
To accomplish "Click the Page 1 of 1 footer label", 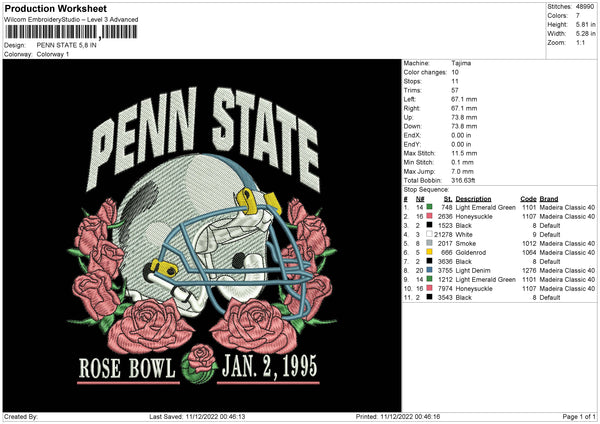I will coord(579,416).
